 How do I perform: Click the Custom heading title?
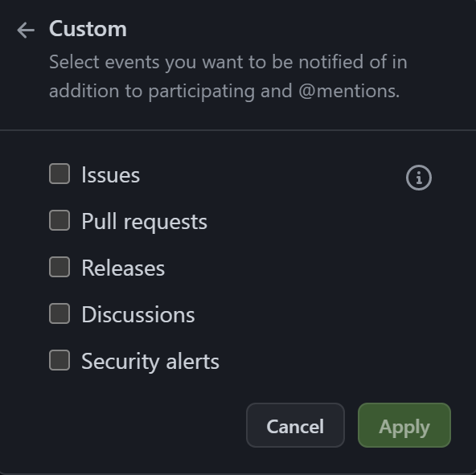tap(88, 29)
